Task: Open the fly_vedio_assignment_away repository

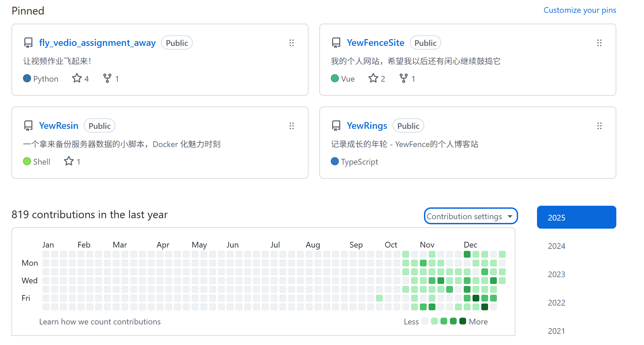Action: click(97, 43)
